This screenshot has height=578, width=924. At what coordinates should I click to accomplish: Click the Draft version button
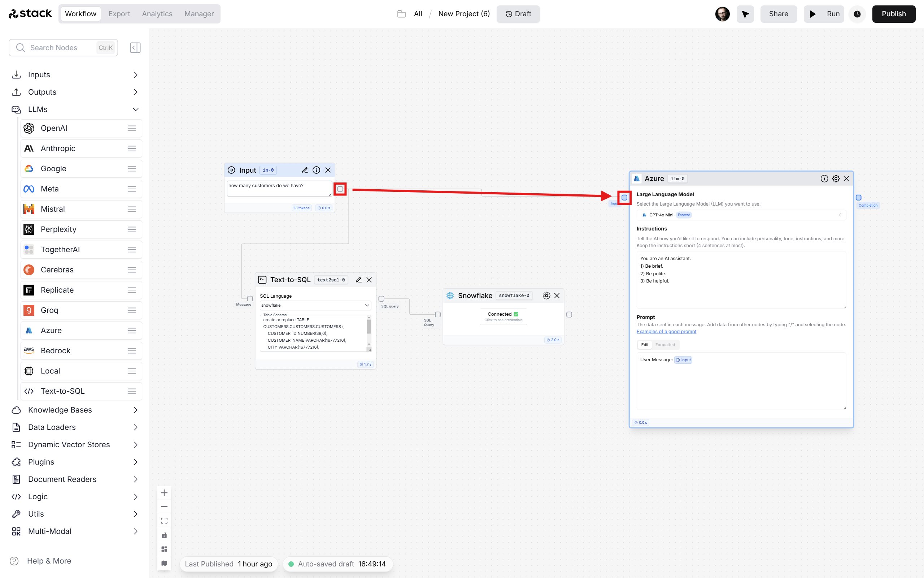tap(518, 14)
